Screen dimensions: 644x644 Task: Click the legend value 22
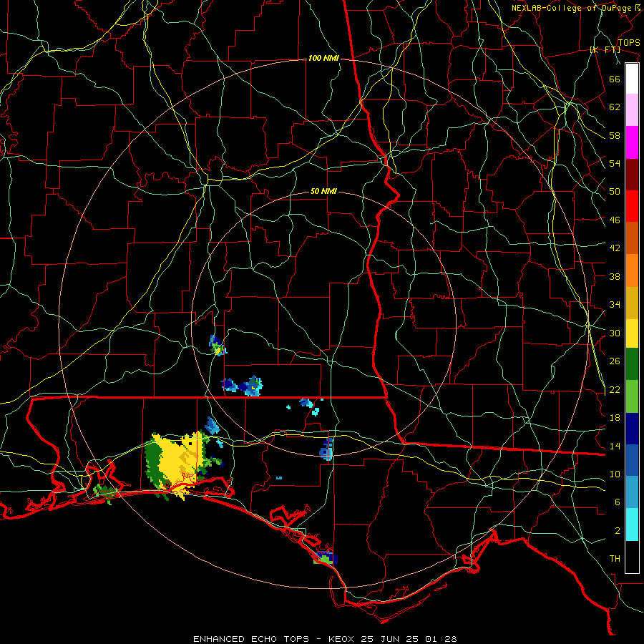click(x=615, y=390)
